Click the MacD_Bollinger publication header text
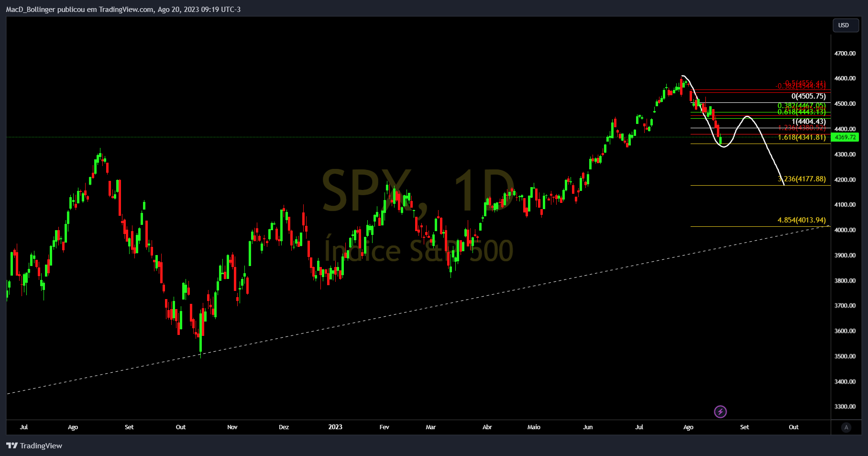Image resolution: width=868 pixels, height=456 pixels. 123,10
